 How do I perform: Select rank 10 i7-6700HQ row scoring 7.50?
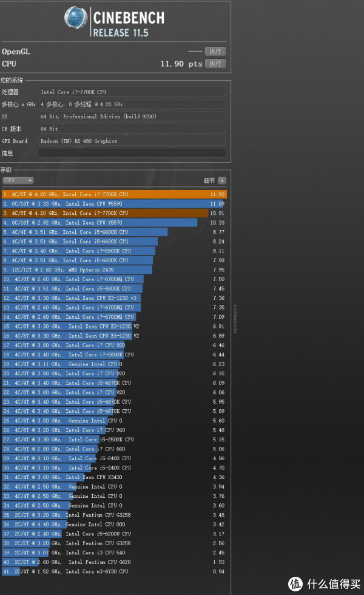click(114, 279)
